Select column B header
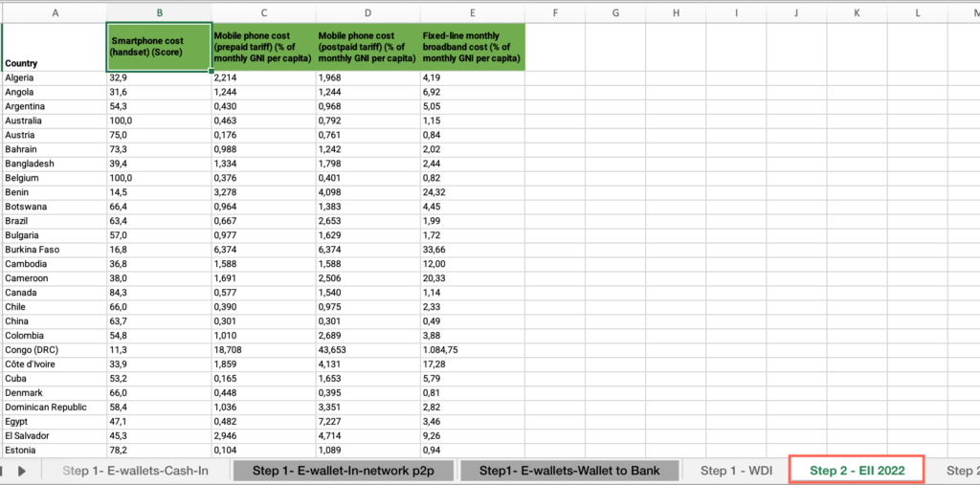 click(160, 12)
